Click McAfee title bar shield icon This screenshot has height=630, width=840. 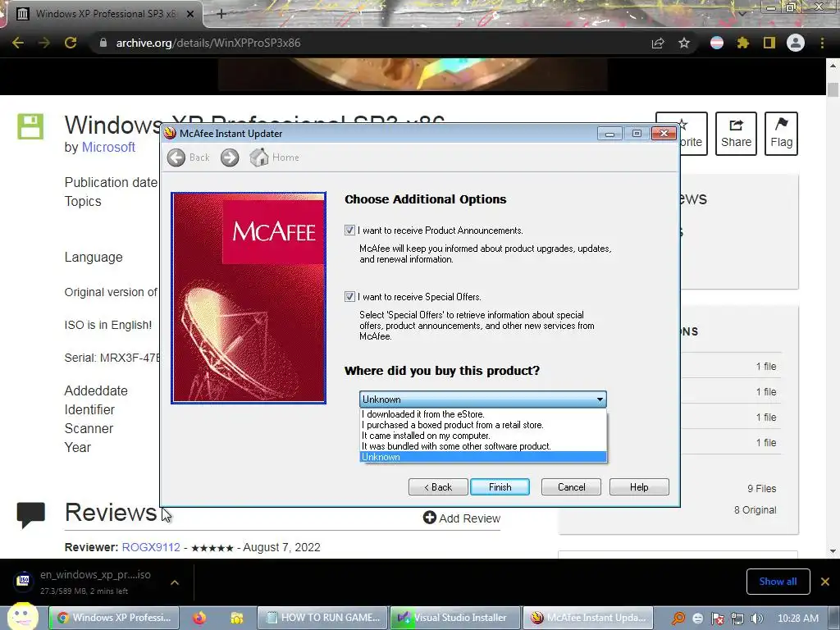(171, 134)
